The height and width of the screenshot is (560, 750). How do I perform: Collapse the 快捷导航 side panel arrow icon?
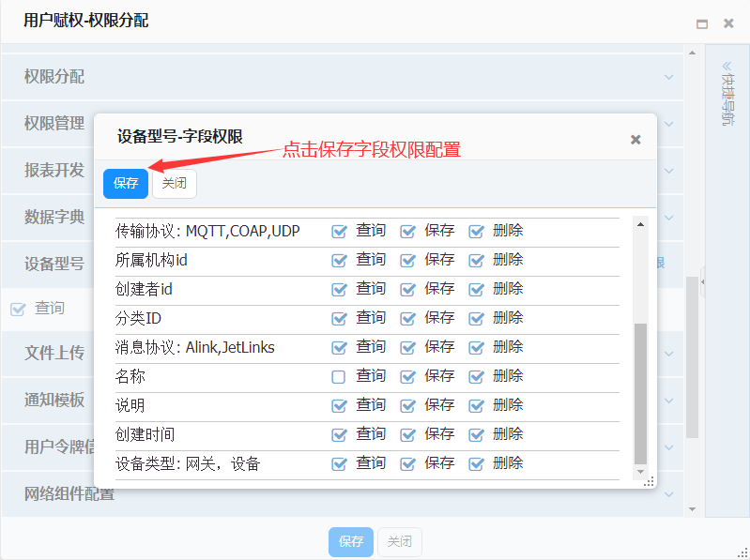click(x=726, y=67)
